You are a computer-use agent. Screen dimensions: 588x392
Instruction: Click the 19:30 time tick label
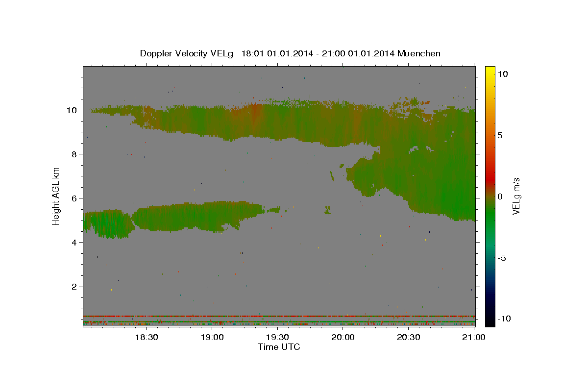(277, 338)
